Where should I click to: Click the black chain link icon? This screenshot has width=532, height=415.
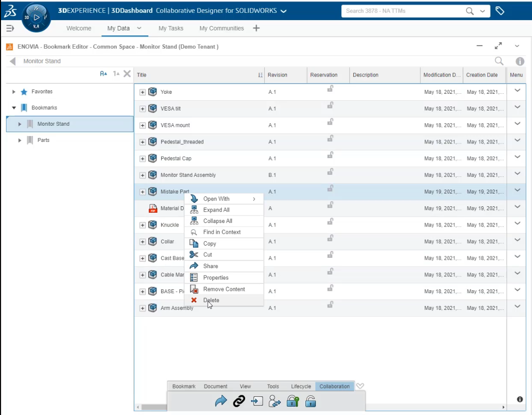(239, 401)
